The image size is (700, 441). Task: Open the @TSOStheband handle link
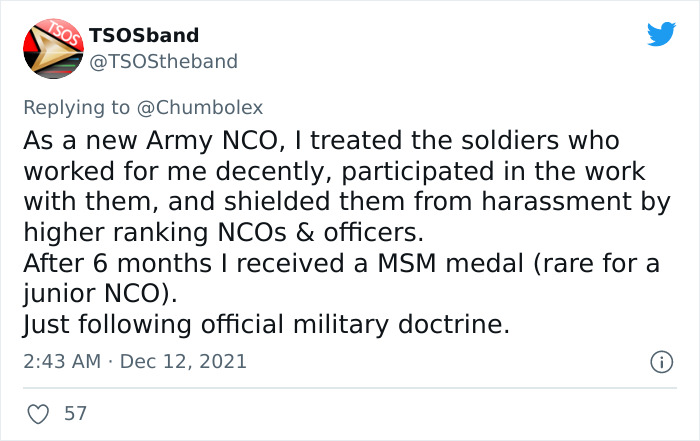[163, 62]
